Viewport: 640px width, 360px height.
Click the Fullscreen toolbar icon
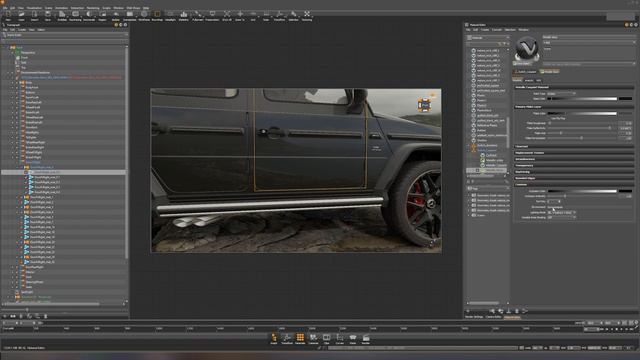pos(198,16)
